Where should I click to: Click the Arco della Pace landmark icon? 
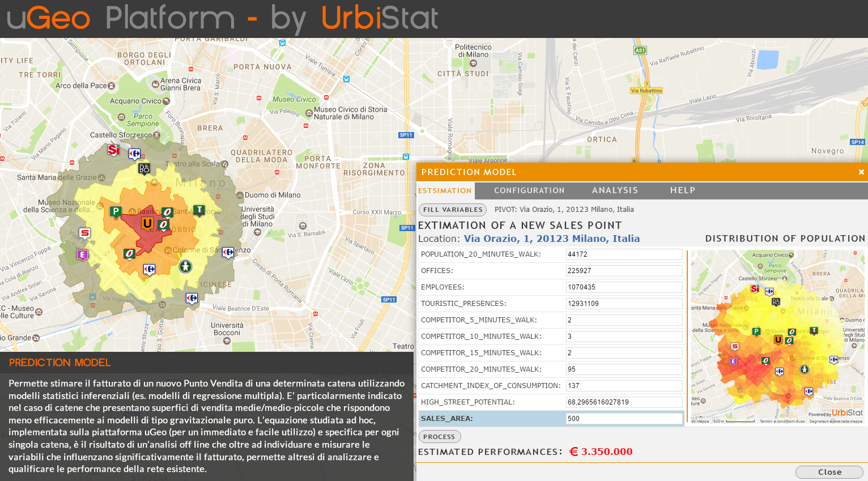[112, 86]
